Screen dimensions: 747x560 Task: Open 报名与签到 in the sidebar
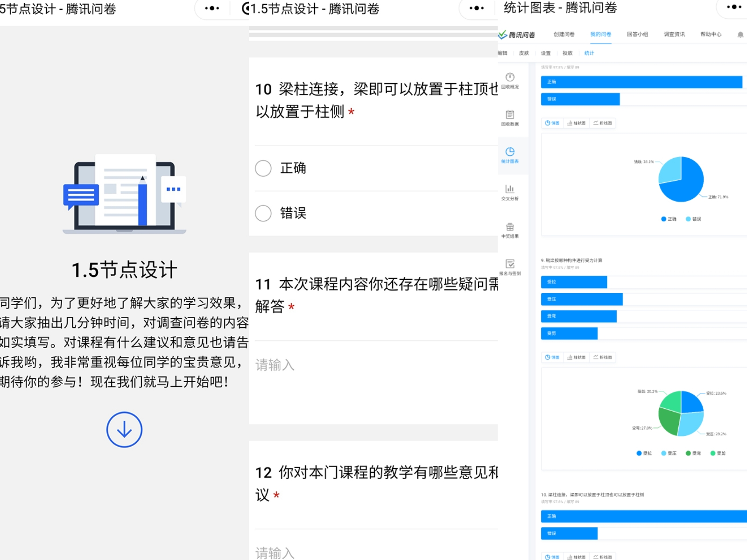[x=510, y=267]
